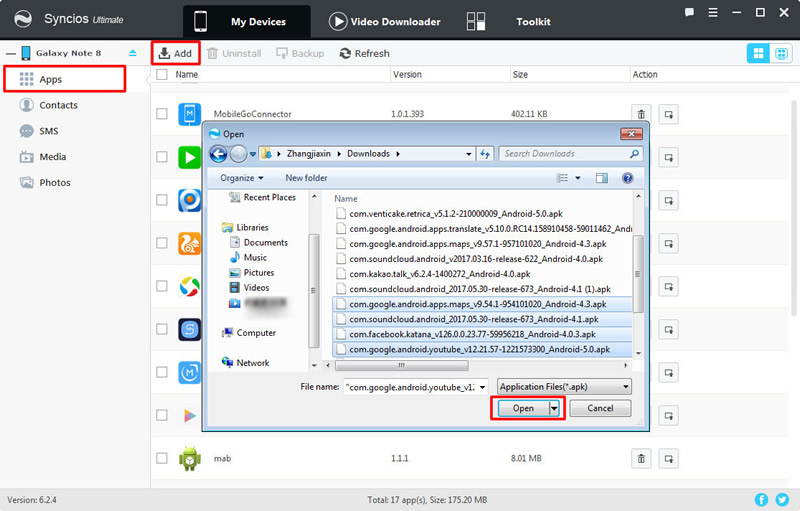
Task: Tick the checkbox of the blue M circle app
Action: [162, 372]
